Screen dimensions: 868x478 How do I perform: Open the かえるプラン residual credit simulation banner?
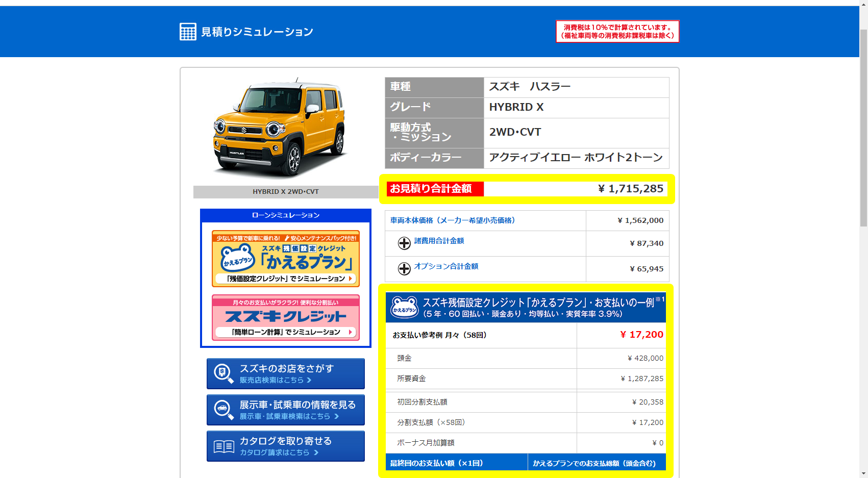click(x=286, y=259)
